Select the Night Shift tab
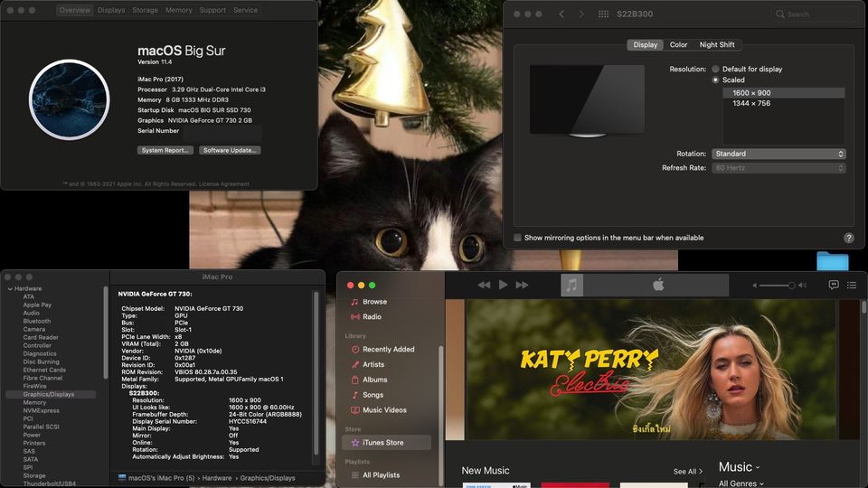The image size is (868, 488). click(x=717, y=45)
